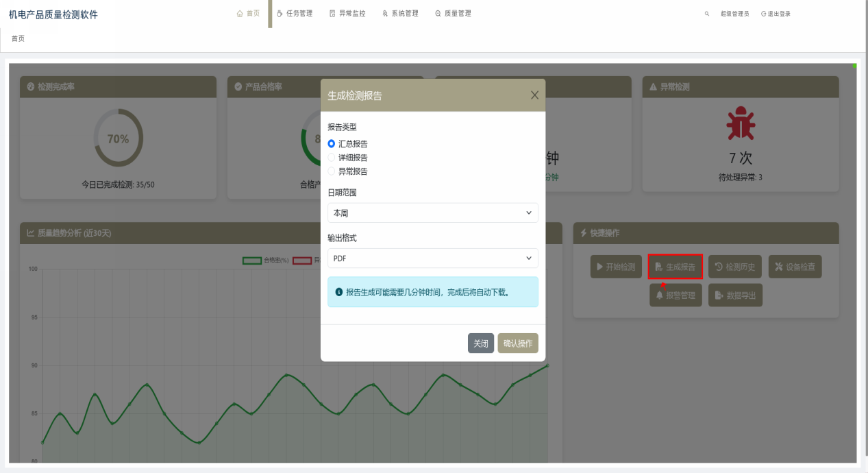
Task: Click the red bug icon in 异常检测 card
Action: 741,124
